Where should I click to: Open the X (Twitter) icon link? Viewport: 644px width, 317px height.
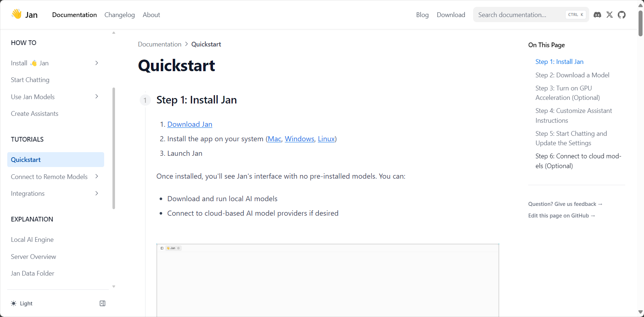(610, 15)
